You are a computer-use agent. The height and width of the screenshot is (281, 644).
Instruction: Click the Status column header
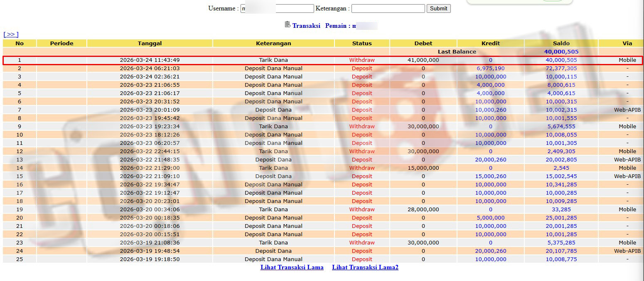click(362, 43)
